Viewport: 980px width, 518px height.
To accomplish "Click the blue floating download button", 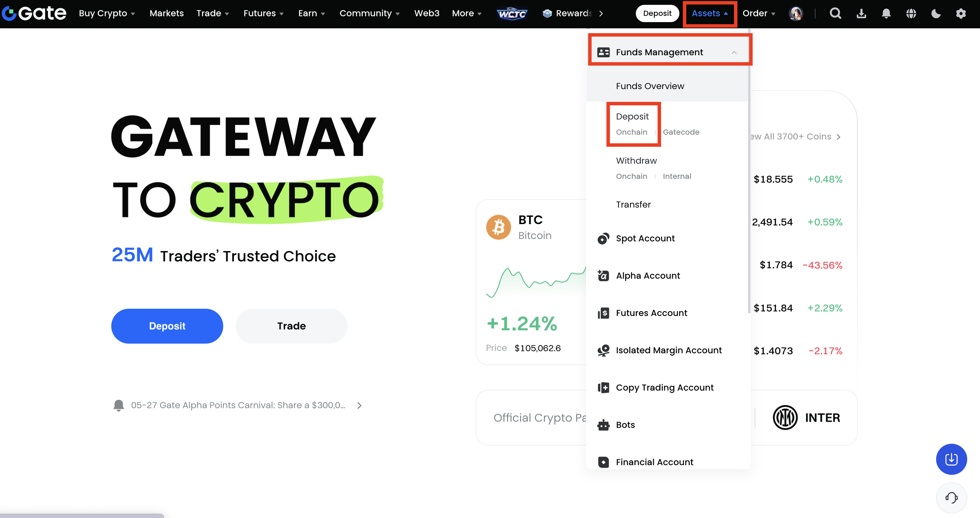I will click(x=951, y=459).
